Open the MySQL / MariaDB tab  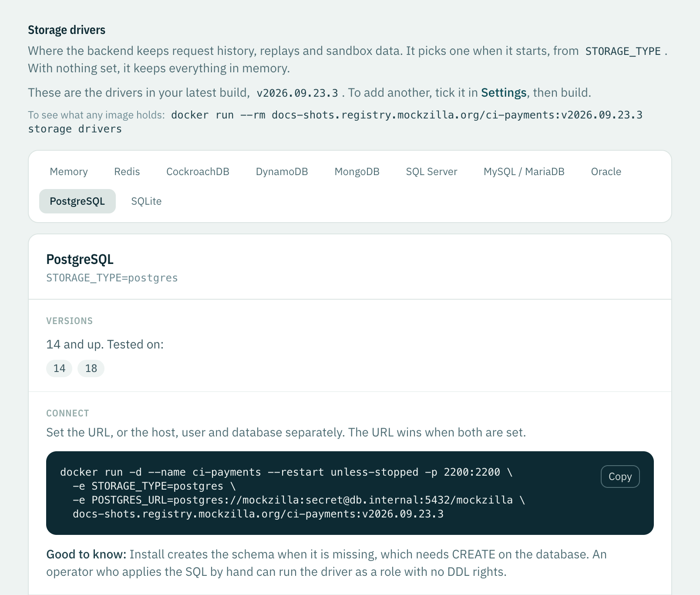pyautogui.click(x=524, y=172)
